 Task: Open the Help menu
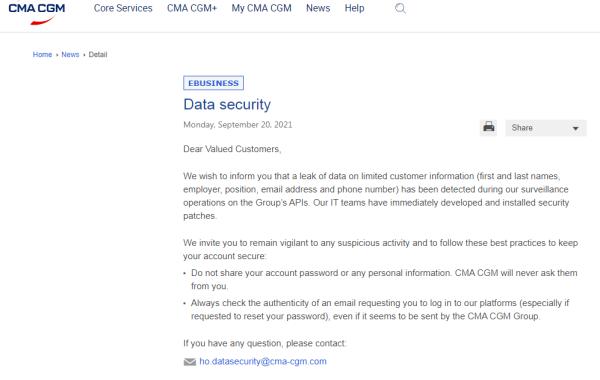coord(354,8)
